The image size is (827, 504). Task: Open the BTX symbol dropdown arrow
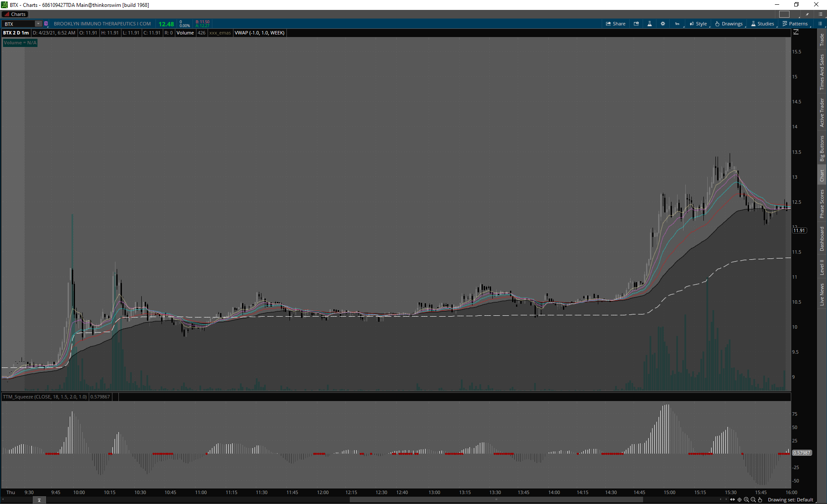(x=38, y=24)
